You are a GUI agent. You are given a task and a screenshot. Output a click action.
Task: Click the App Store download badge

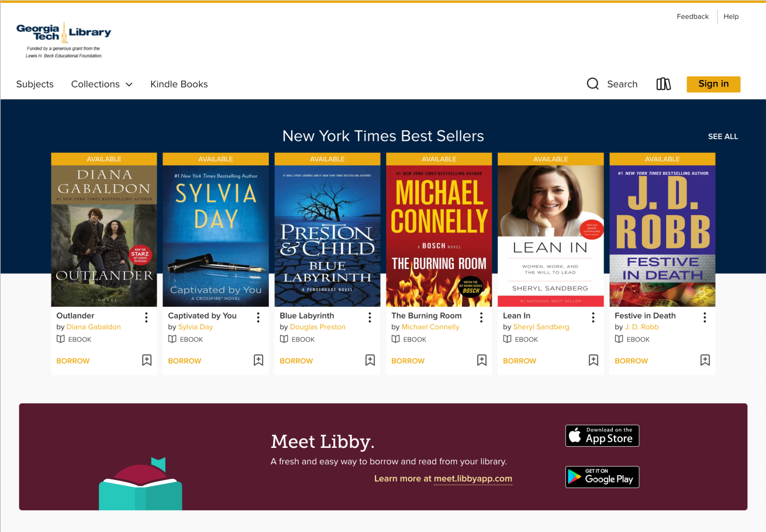click(602, 436)
